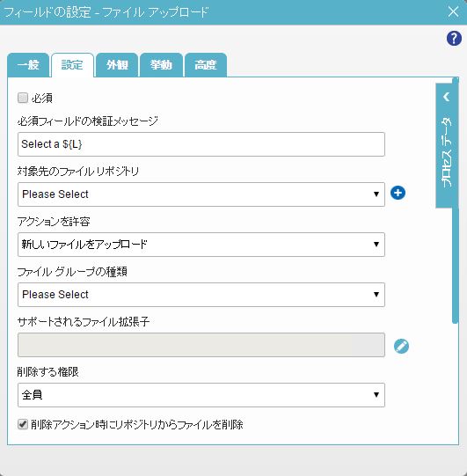Open the 削除する権限 dropdown
The image size is (467, 476).
(x=201, y=395)
